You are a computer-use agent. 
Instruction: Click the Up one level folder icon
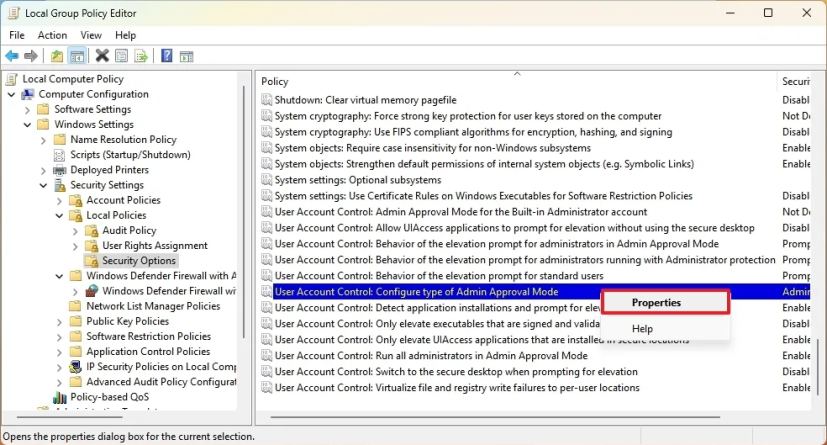click(57, 56)
